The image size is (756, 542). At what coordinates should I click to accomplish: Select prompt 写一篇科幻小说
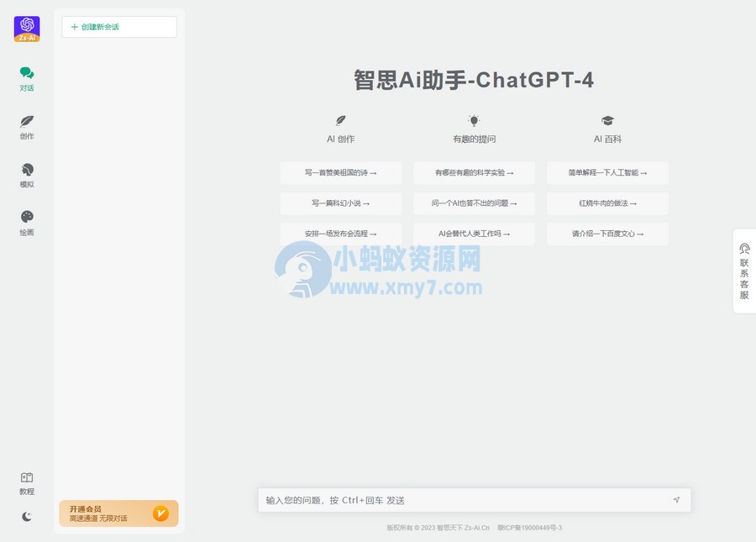click(341, 203)
